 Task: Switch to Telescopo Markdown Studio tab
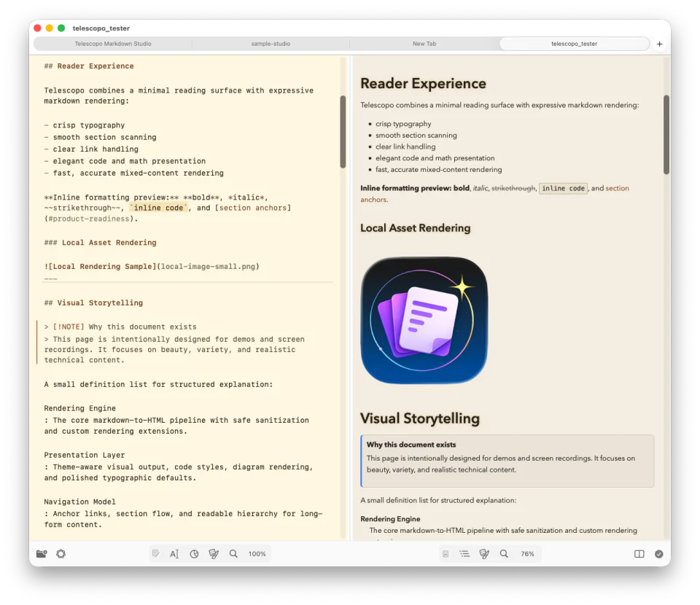(x=113, y=44)
